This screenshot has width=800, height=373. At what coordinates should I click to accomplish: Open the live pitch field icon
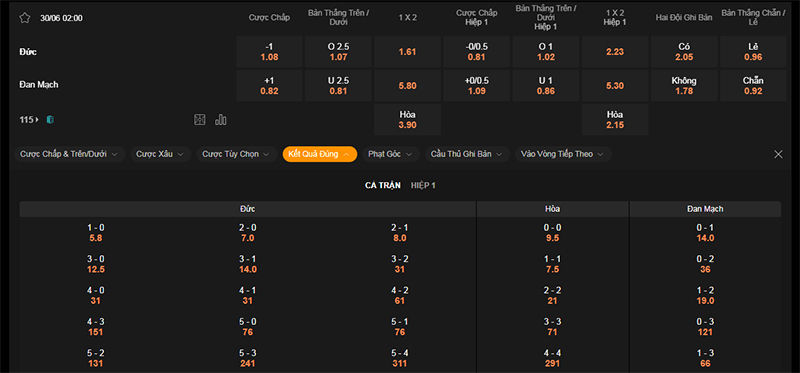point(199,119)
